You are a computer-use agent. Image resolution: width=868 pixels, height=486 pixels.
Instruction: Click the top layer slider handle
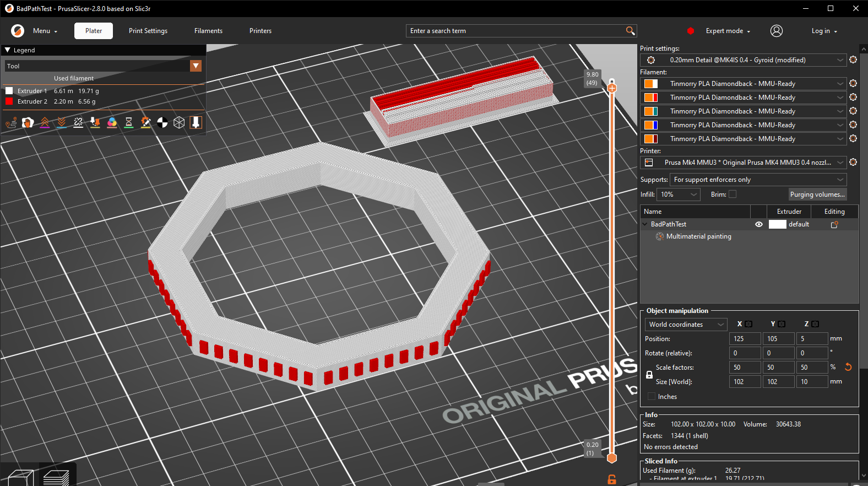(612, 88)
